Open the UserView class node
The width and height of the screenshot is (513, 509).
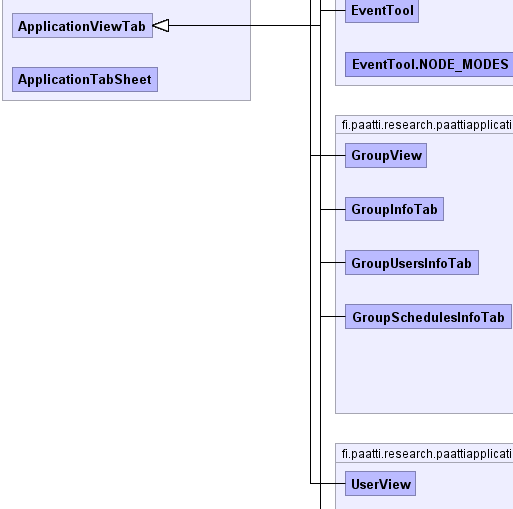[x=380, y=484]
